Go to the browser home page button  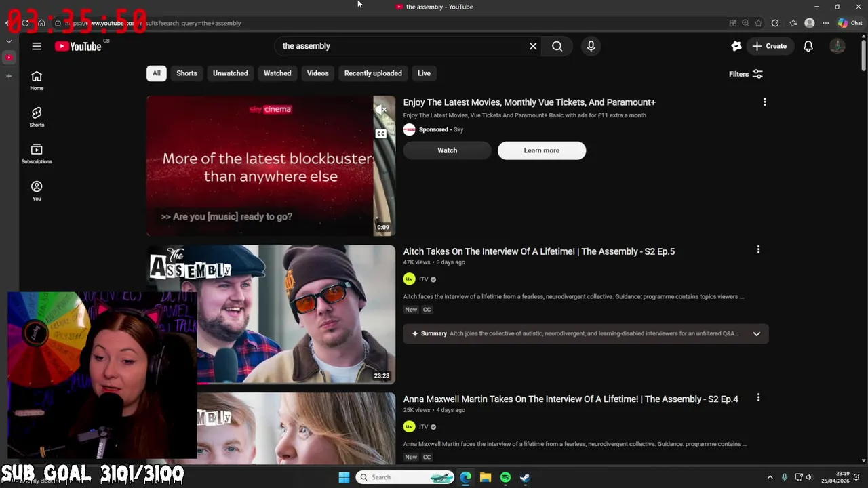coord(41,23)
